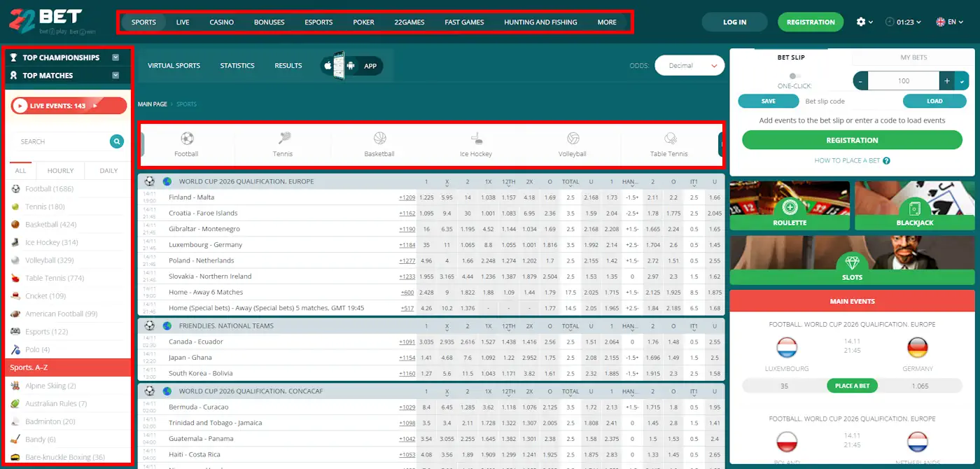Click the LOG IN button
The image size is (980, 469).
pyautogui.click(x=734, y=22)
